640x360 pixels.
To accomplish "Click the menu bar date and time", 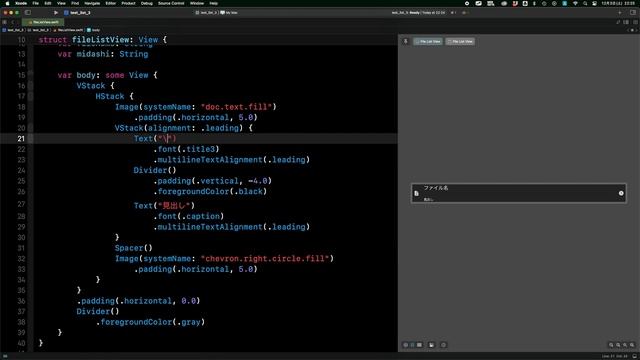I will (618, 3).
